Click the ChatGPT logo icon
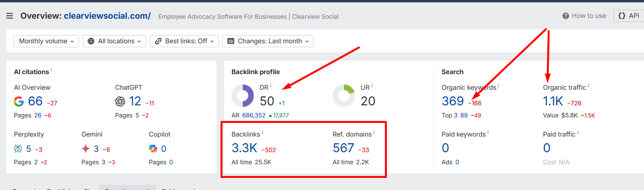This screenshot has height=190, width=644. tap(120, 102)
